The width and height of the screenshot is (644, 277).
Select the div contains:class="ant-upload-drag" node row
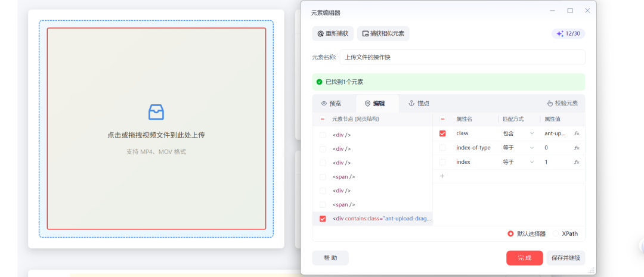click(x=373, y=219)
